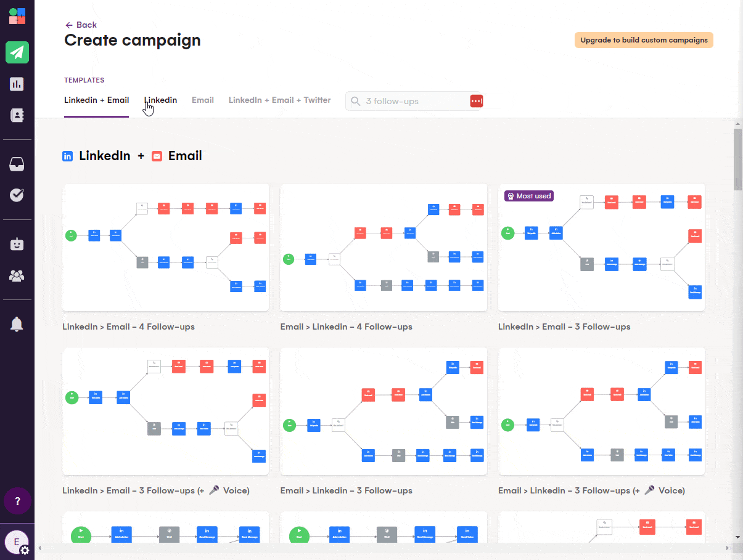The image size is (743, 560).
Task: Go back using the Back link
Action: pos(81,25)
